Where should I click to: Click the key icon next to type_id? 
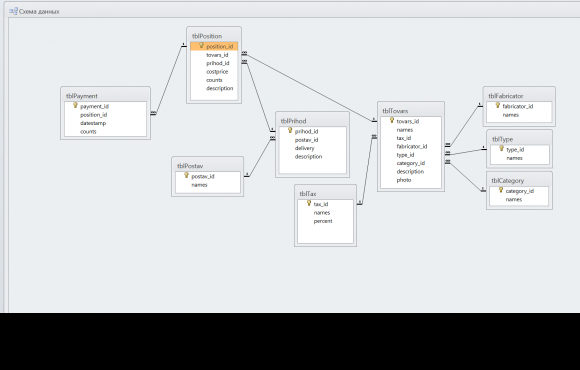pos(502,149)
